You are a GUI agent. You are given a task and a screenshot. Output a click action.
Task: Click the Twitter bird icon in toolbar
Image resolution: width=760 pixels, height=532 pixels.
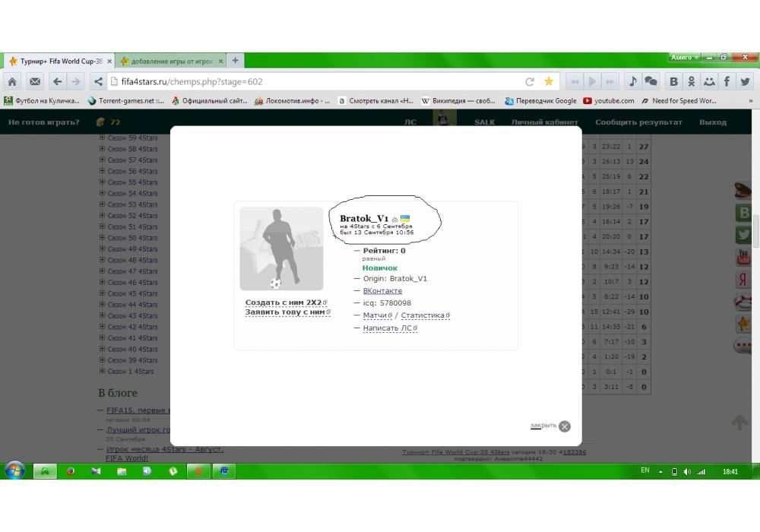click(745, 81)
